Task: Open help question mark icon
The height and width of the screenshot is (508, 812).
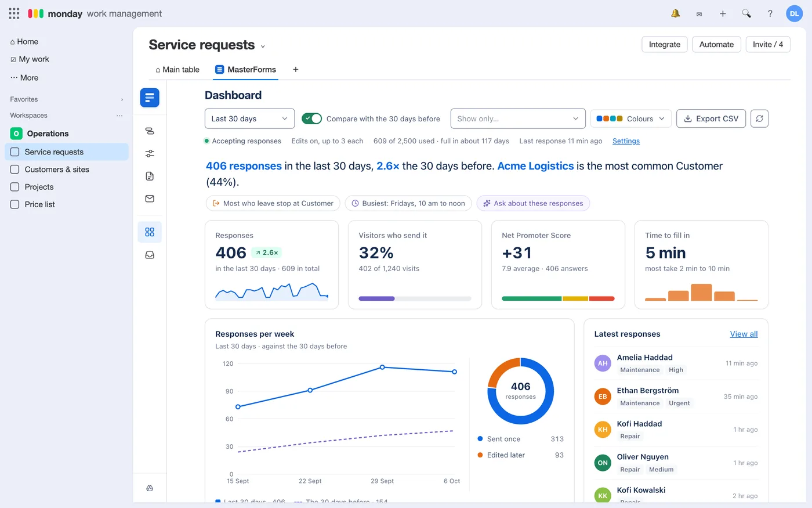Action: [x=770, y=13]
